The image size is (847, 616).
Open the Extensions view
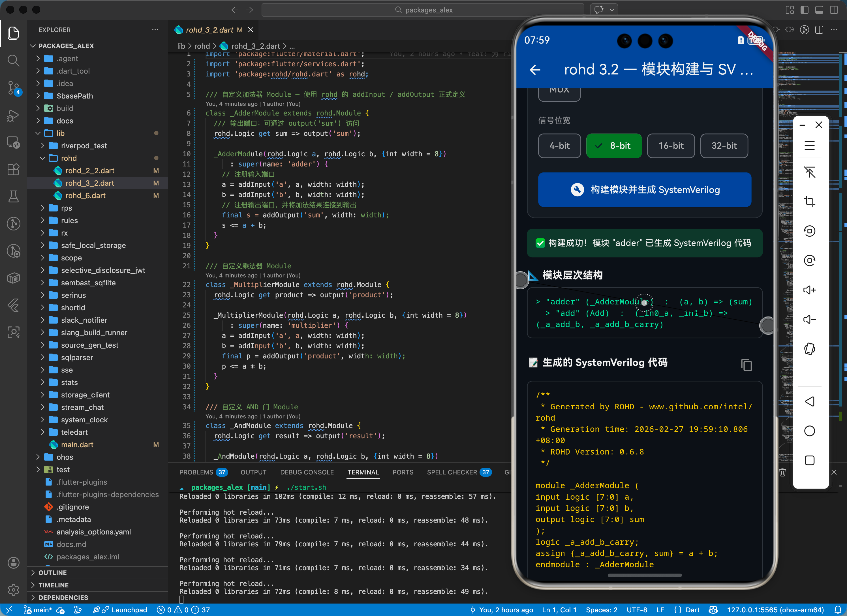coord(13,170)
